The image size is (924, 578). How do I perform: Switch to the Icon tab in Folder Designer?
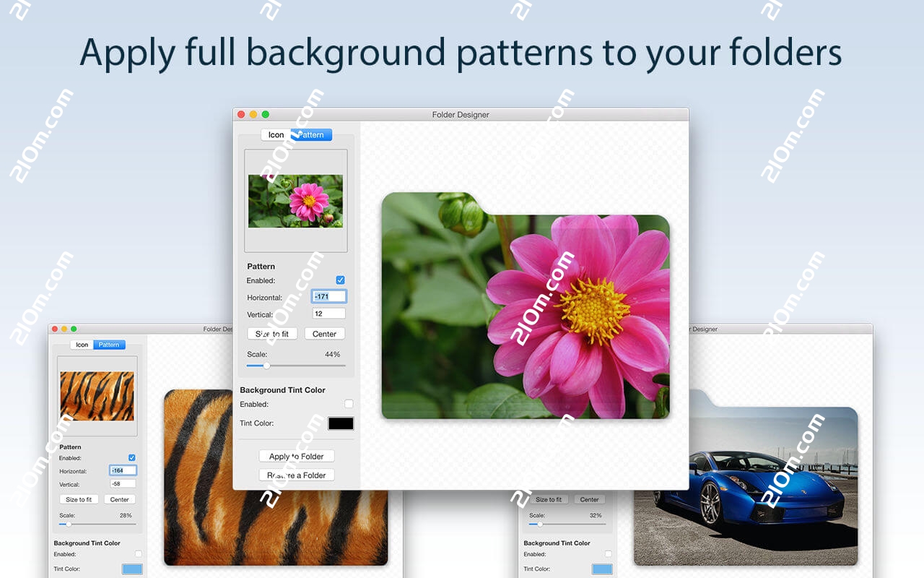click(x=276, y=134)
